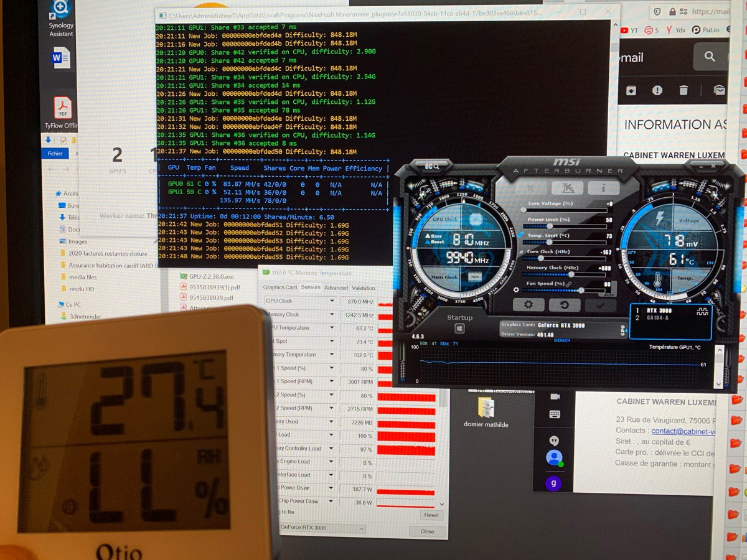
Task: Open the Word document desktop icon
Action: click(61, 58)
